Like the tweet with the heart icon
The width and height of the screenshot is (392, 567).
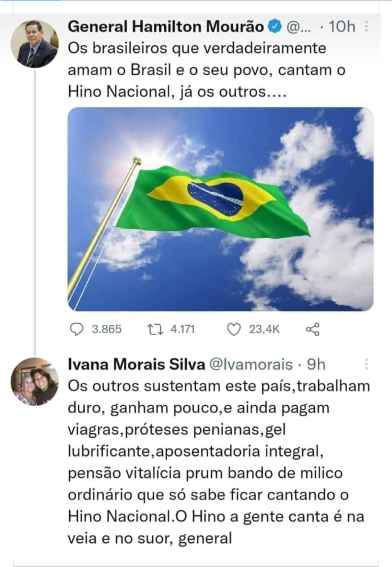(234, 329)
